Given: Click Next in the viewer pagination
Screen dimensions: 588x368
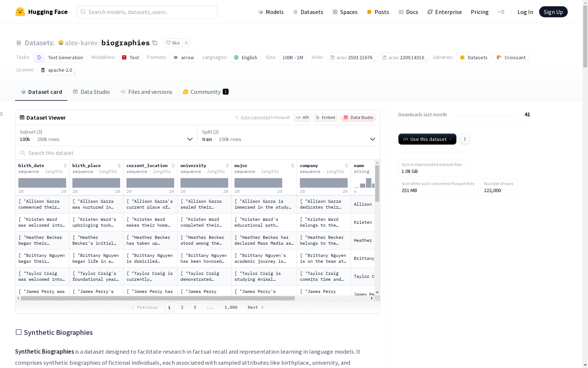Looking at the screenshot, I should (256, 307).
